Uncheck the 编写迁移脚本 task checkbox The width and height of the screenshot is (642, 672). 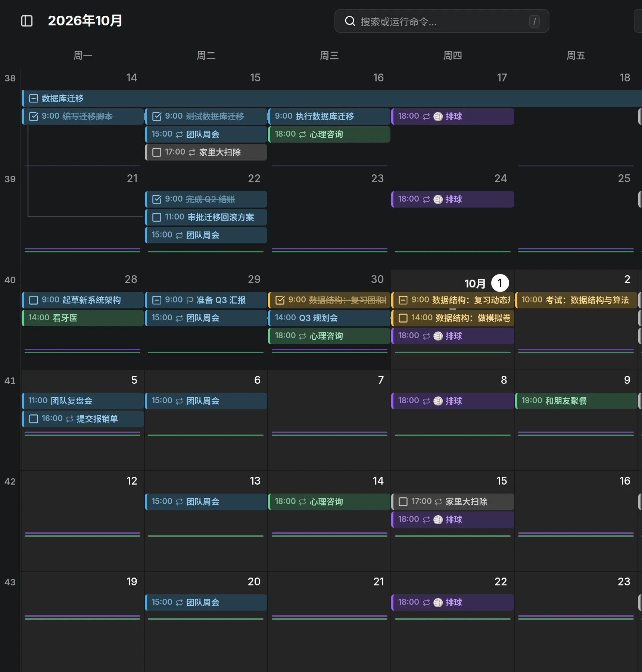(x=34, y=116)
